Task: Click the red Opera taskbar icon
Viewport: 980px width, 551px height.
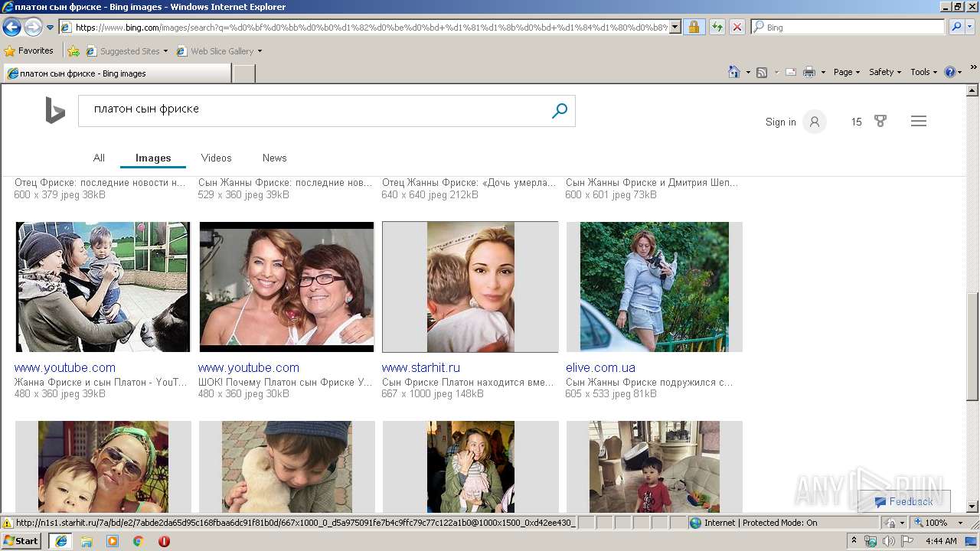Action: (x=164, y=540)
